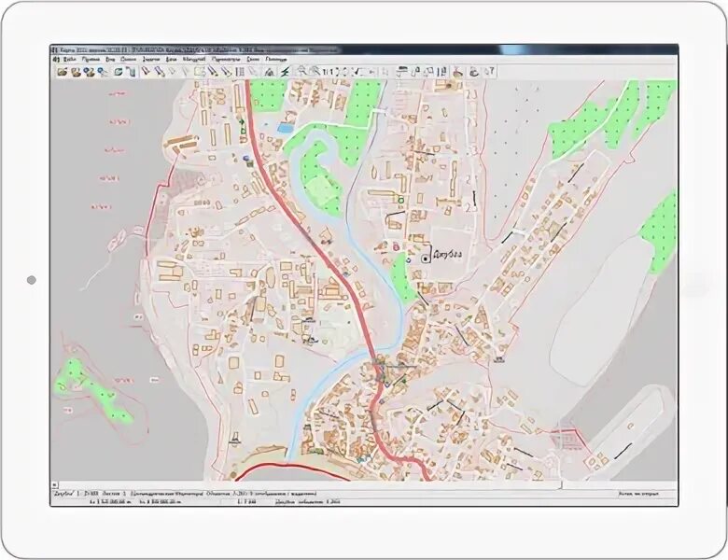Click the pencil with yellow marker icon

tap(213, 71)
